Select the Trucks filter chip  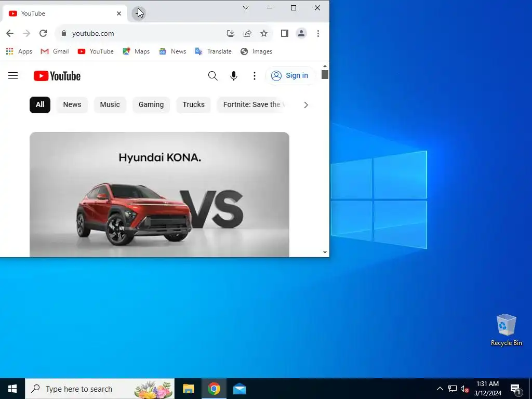pos(193,105)
